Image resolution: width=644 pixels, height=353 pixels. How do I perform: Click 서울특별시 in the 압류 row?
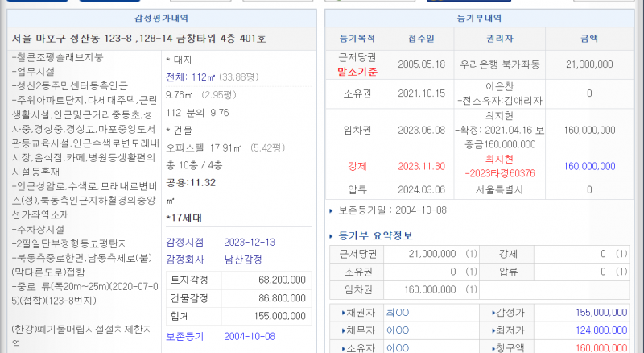(x=499, y=190)
